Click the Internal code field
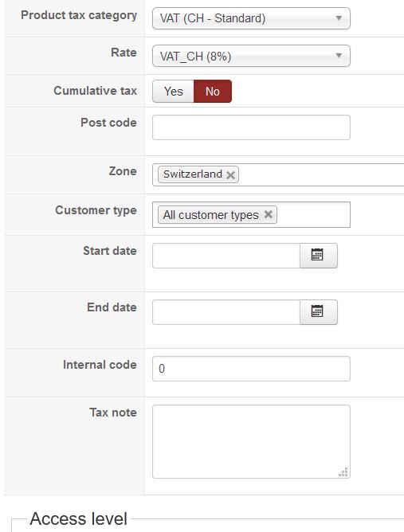Image resolution: width=404 pixels, height=532 pixels. tap(251, 369)
